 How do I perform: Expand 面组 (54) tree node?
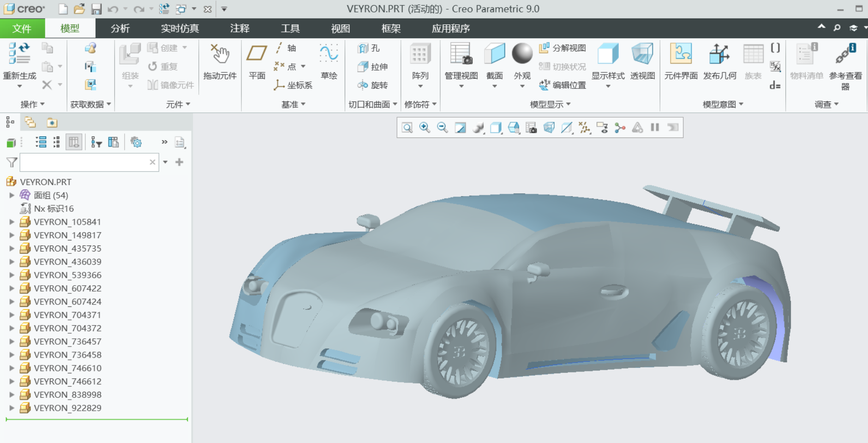click(12, 195)
